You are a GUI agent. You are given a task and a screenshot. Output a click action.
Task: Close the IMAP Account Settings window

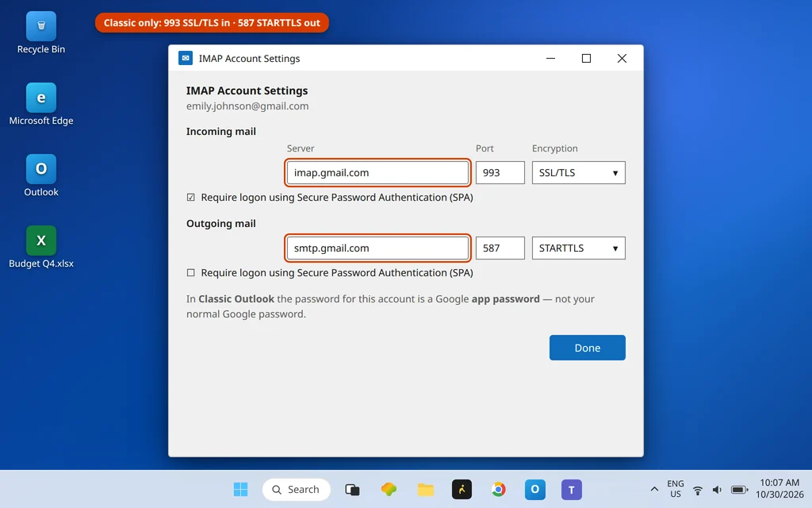(x=622, y=58)
